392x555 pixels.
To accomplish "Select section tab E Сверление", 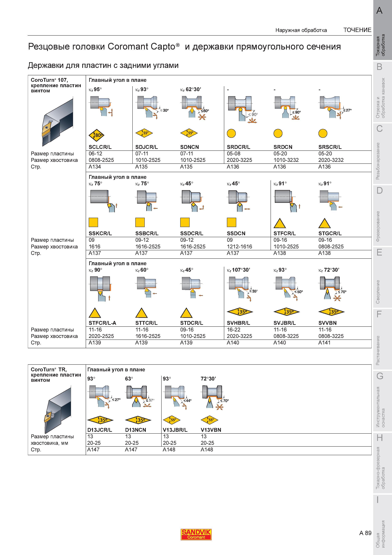I will tap(382, 277).
